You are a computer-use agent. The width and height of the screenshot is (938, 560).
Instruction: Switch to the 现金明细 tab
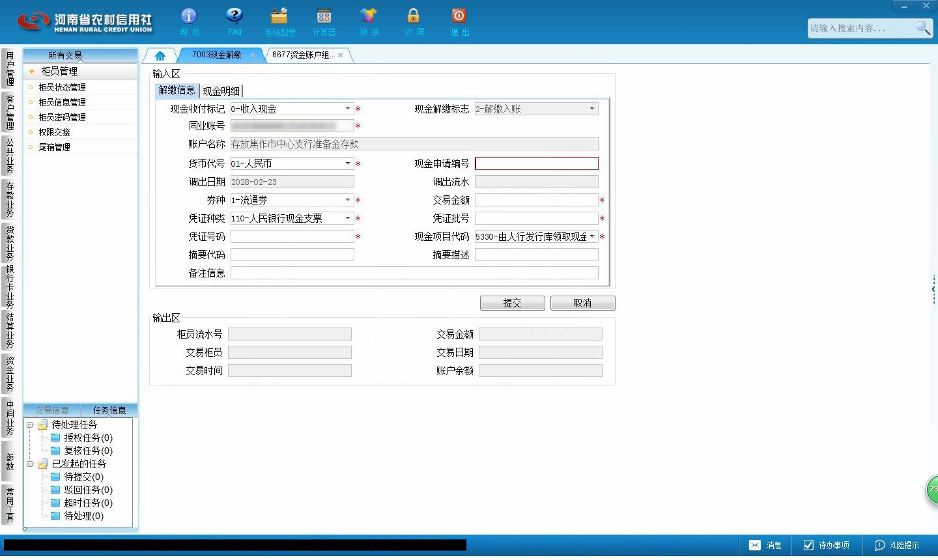[221, 91]
